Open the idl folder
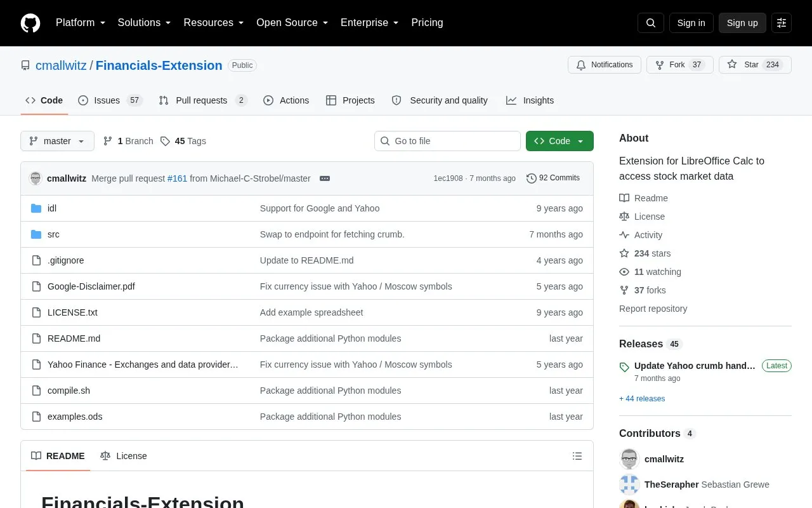 pyautogui.click(x=52, y=208)
